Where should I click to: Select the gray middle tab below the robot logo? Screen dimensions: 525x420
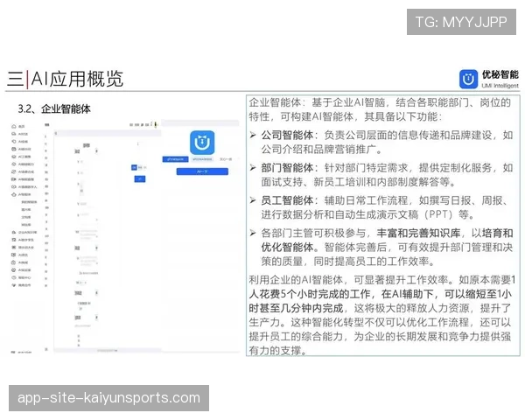[202, 159]
